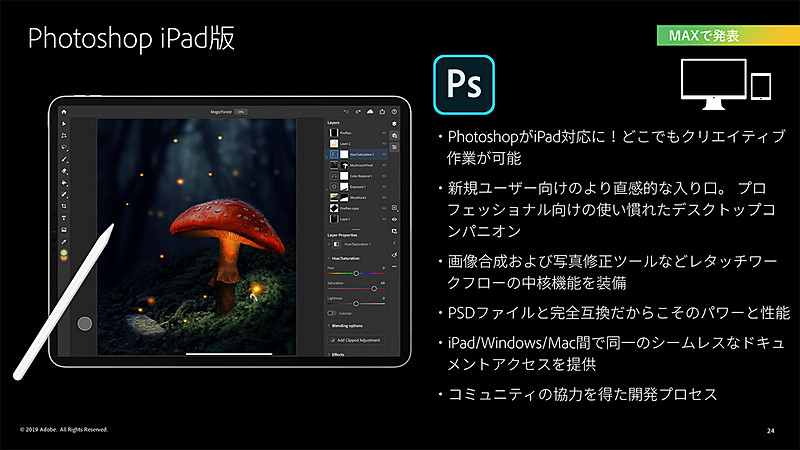Click the green MAXで発表 badge
The image size is (800, 450).
(728, 35)
